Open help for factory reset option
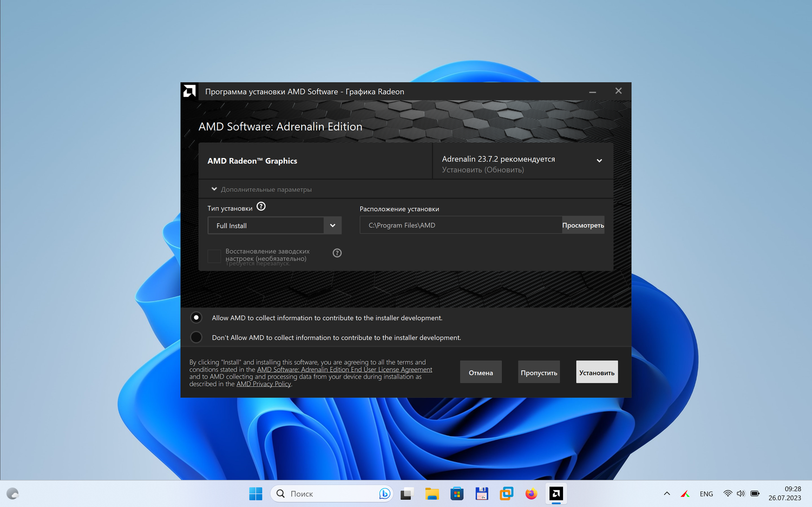This screenshot has height=507, width=812. [x=337, y=253]
